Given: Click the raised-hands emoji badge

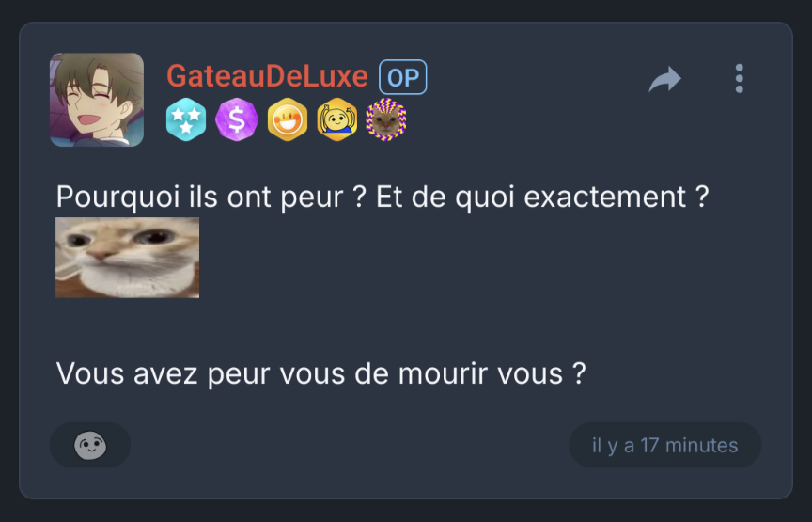Looking at the screenshot, I should point(337,119).
